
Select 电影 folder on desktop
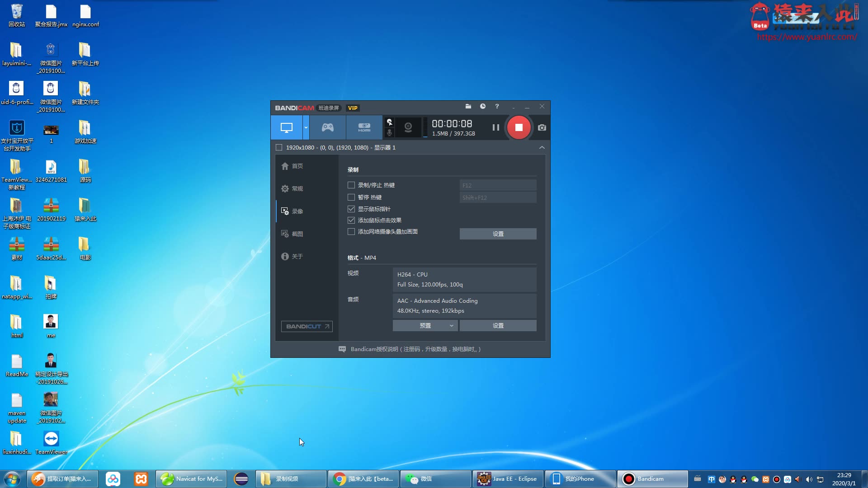pyautogui.click(x=85, y=249)
